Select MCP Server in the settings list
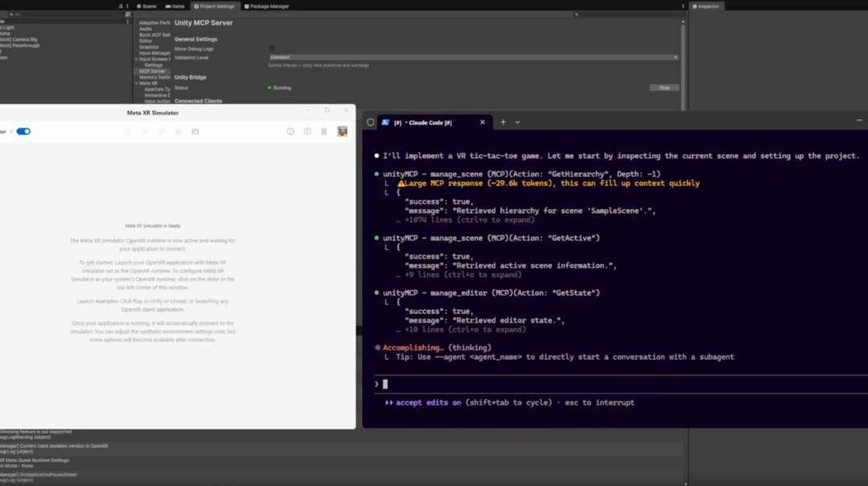This screenshot has height=486, width=868. pos(152,71)
